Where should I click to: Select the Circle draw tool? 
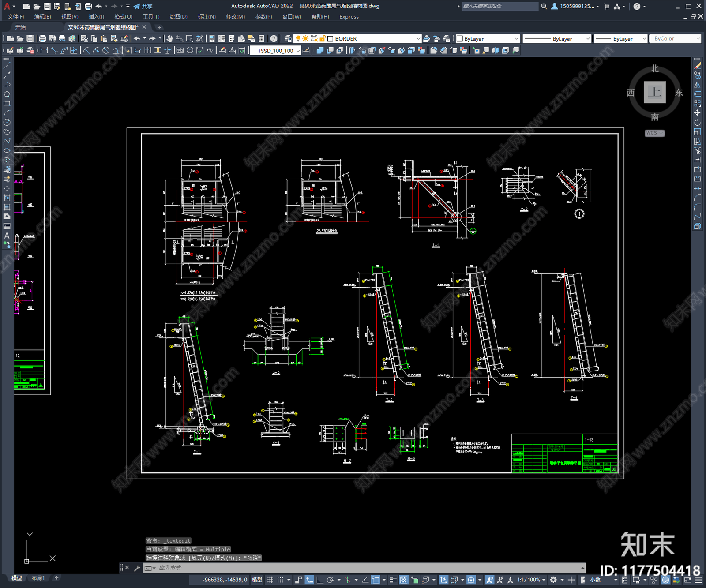point(7,122)
